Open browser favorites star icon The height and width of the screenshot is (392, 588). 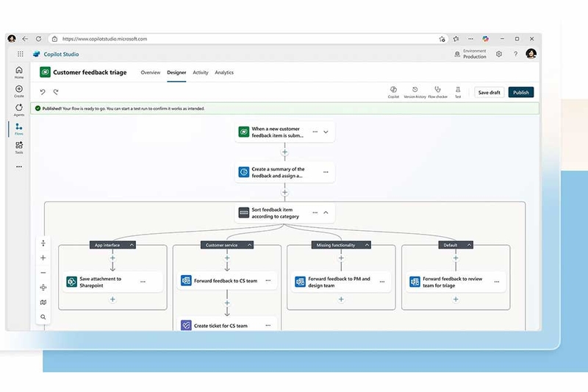click(456, 39)
